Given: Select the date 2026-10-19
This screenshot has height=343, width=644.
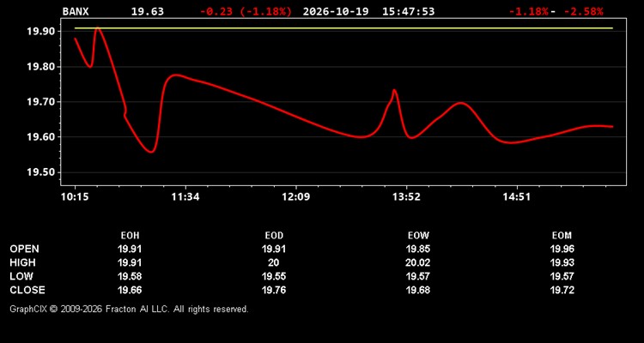Looking at the screenshot, I should click(x=337, y=11).
